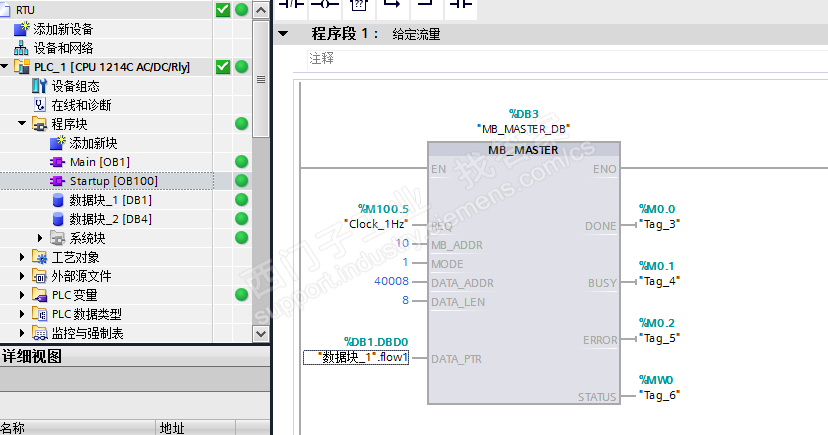Click the "MB_MASTER_DB" instance label
Screen dimensions: 828x435
coord(523,129)
